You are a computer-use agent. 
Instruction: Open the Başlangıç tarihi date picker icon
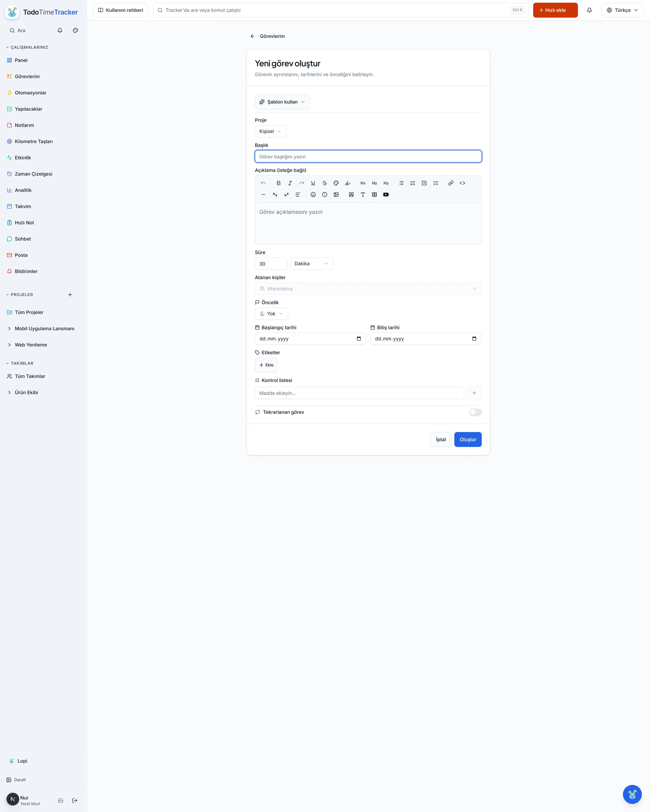[x=359, y=339]
